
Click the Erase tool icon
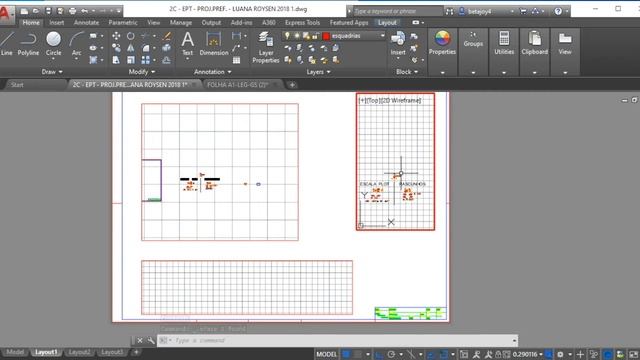[167, 36]
